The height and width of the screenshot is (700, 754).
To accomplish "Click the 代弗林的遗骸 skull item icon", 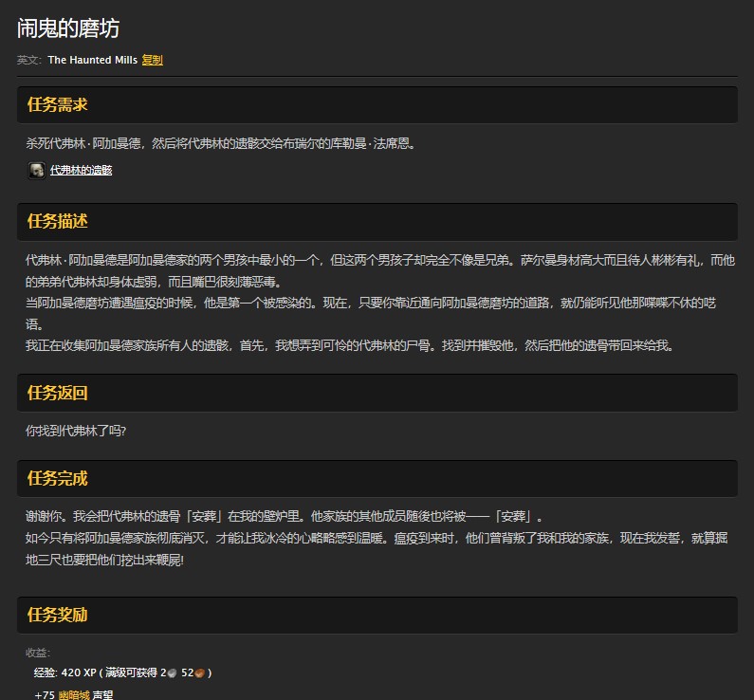I will pyautogui.click(x=36, y=170).
